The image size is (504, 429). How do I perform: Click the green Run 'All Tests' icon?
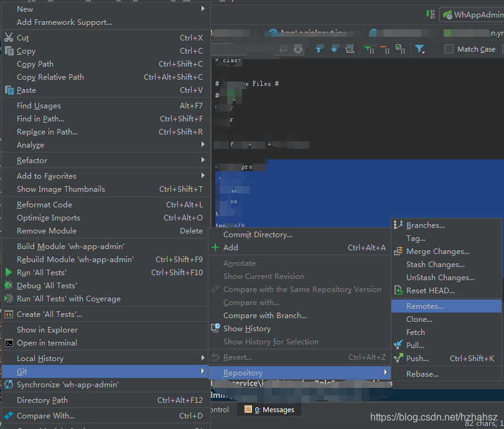(9, 272)
